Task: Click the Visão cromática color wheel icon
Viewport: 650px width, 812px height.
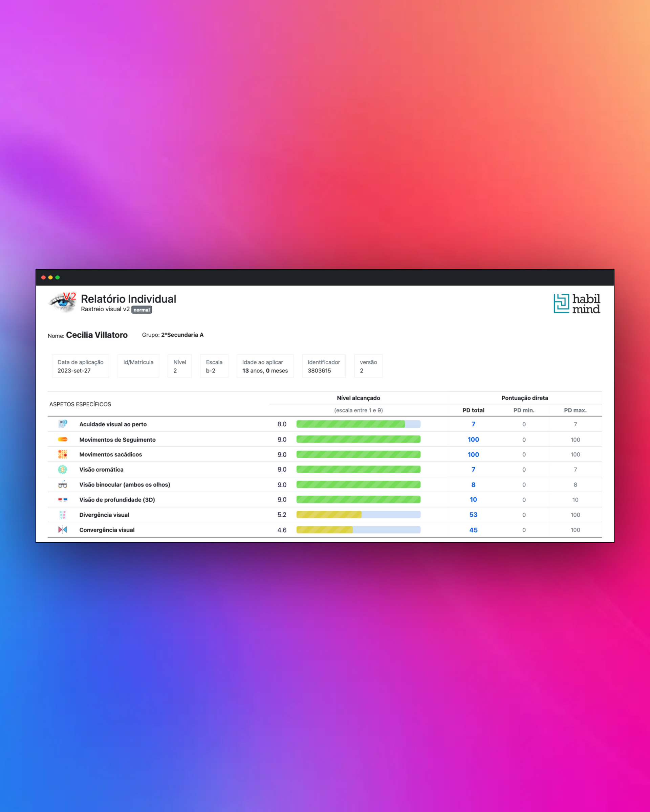Action: coord(63,469)
